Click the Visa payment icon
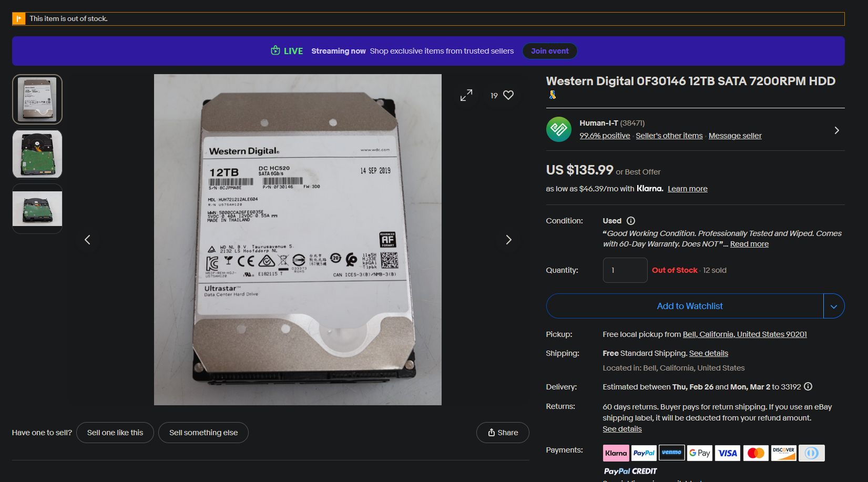The image size is (868, 482). point(728,453)
